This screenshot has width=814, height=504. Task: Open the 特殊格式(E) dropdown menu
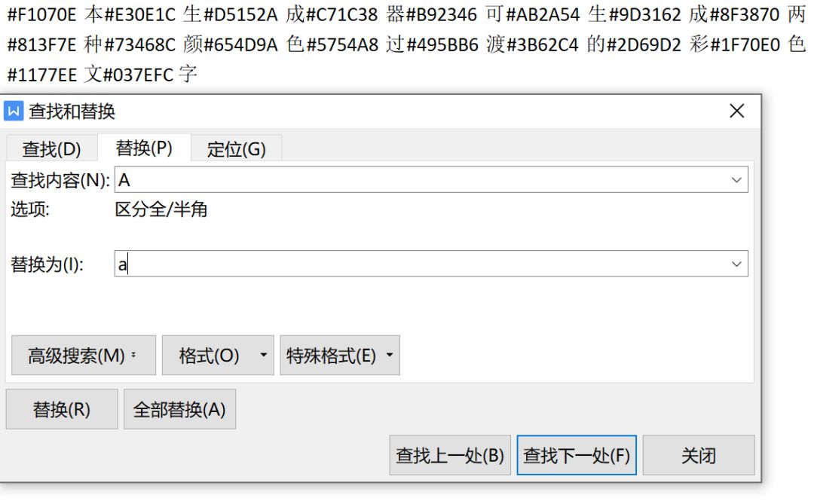(x=339, y=356)
